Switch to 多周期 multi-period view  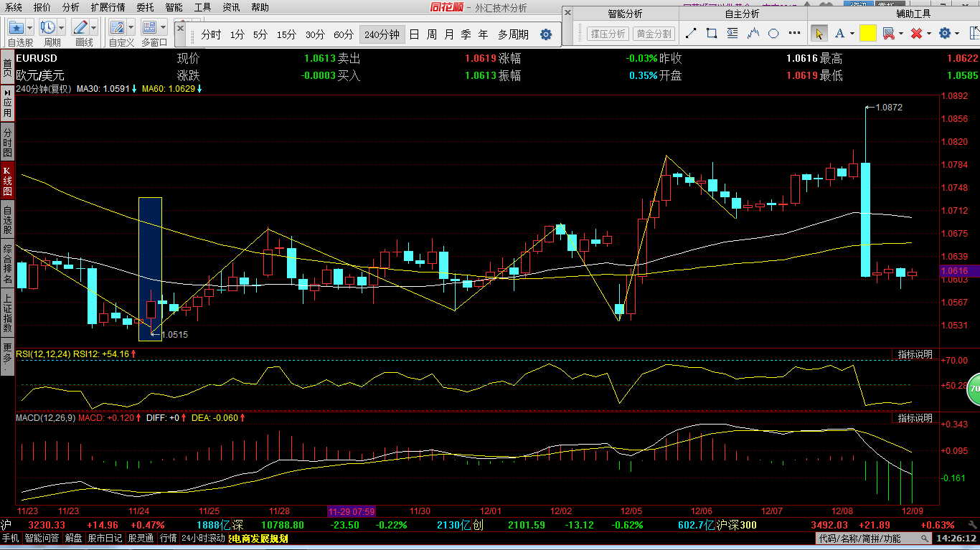pos(514,34)
